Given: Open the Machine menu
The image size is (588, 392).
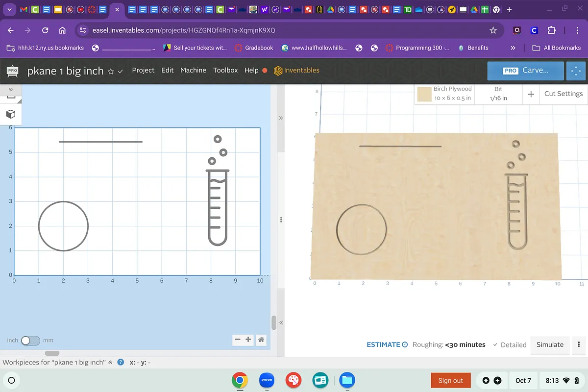Looking at the screenshot, I should 193,71.
